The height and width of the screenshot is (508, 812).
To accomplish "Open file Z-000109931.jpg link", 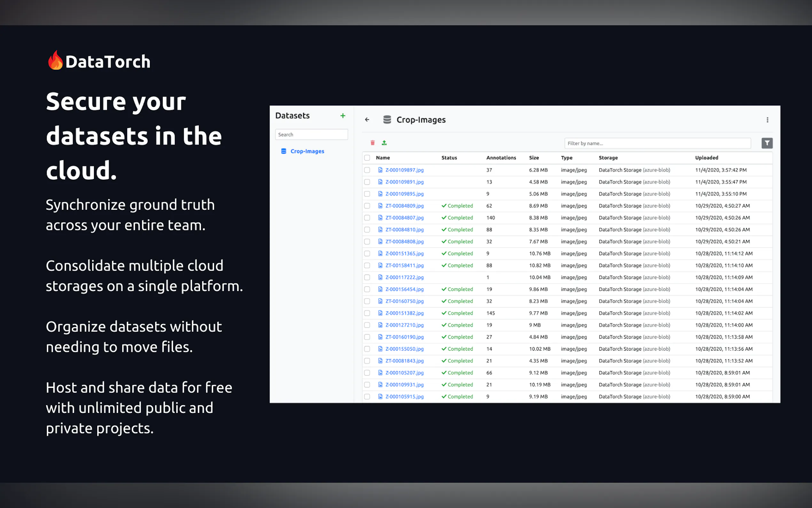I will click(404, 385).
